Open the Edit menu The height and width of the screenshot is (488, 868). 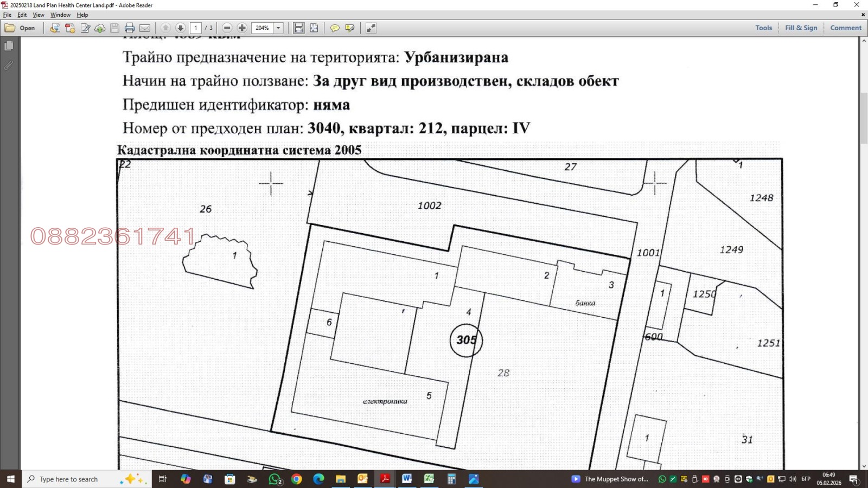[22, 15]
